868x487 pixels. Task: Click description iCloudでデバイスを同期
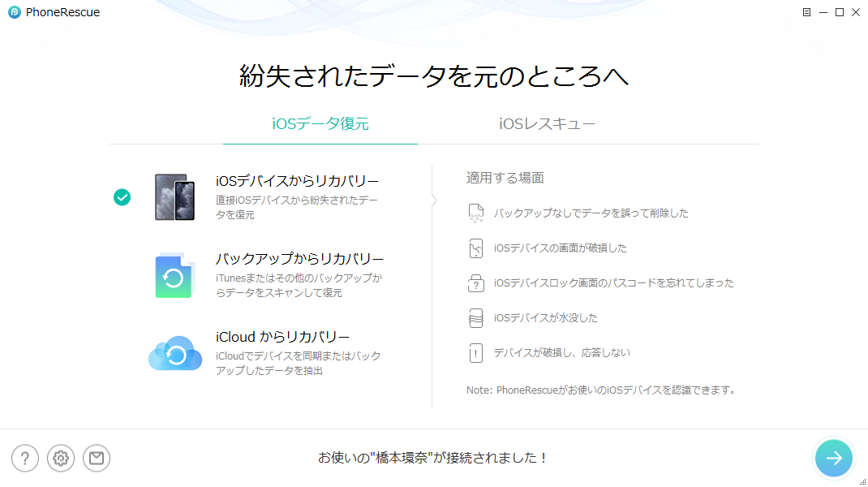299,363
